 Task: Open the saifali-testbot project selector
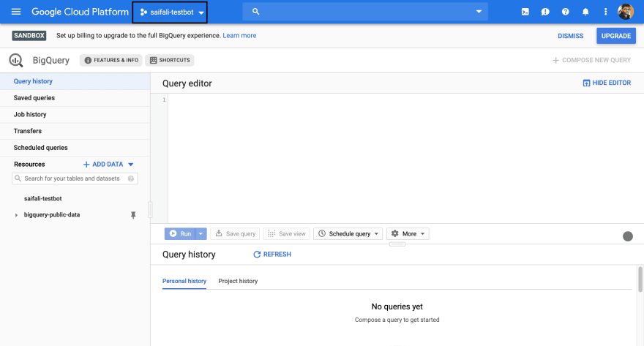pos(170,12)
